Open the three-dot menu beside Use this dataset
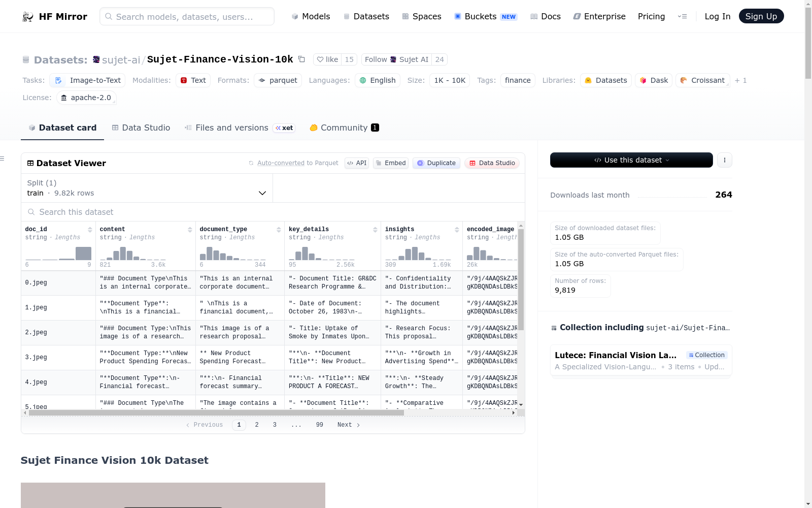Image resolution: width=812 pixels, height=508 pixels. (x=725, y=160)
